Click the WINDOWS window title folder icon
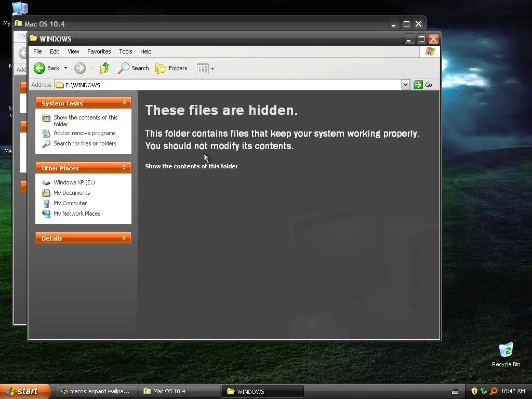 pos(33,38)
